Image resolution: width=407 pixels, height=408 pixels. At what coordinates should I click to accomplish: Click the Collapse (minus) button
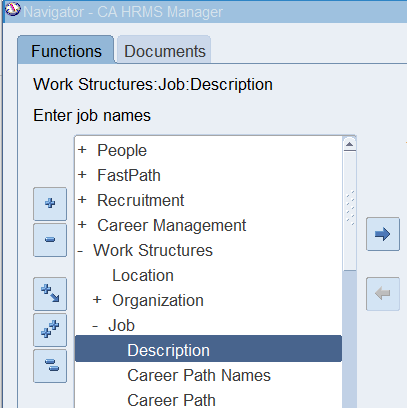[x=50, y=240]
